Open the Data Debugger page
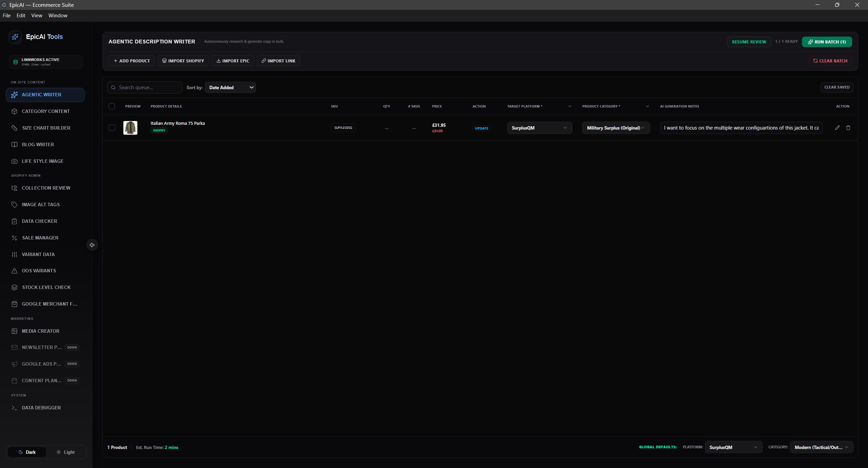Viewport: 868px width, 468px height. tap(45, 408)
